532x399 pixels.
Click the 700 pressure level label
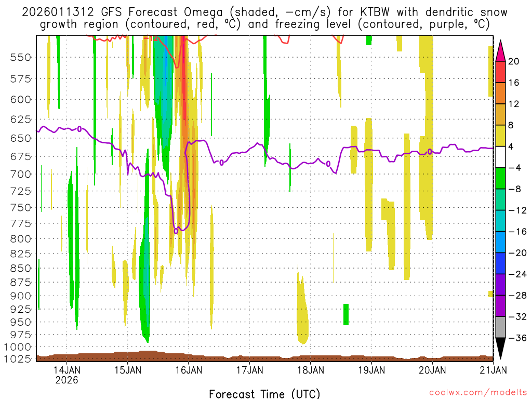point(21,175)
